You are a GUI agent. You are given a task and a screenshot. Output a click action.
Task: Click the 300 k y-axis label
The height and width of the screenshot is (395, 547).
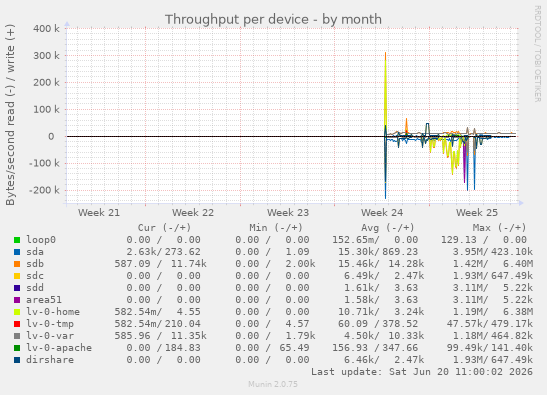tap(46, 55)
